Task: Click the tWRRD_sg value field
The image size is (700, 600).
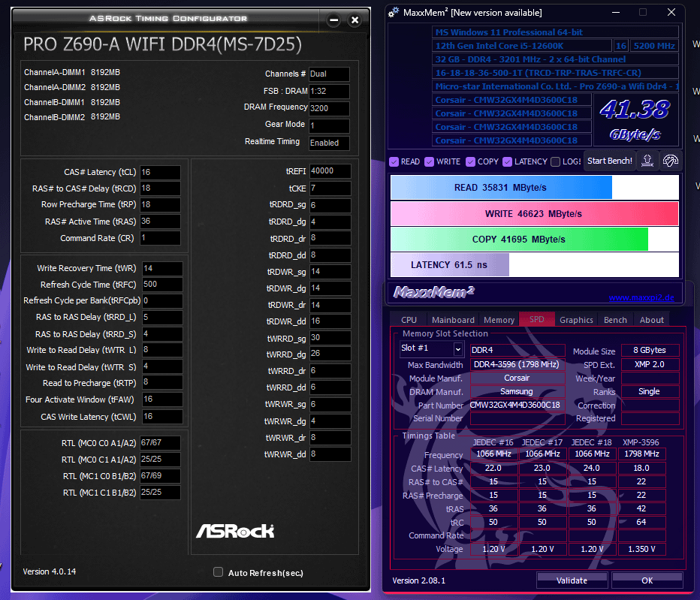Action: (330, 338)
